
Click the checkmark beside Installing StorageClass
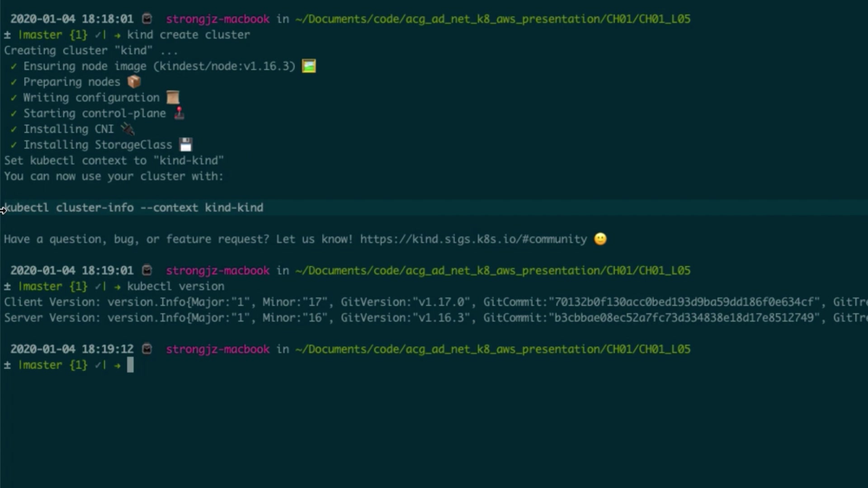[x=14, y=145]
